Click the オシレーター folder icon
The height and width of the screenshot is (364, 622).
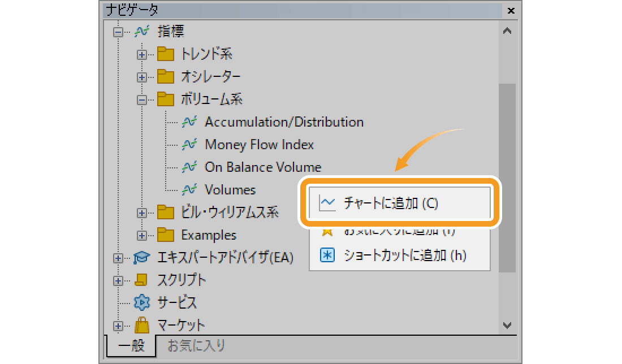point(166,76)
